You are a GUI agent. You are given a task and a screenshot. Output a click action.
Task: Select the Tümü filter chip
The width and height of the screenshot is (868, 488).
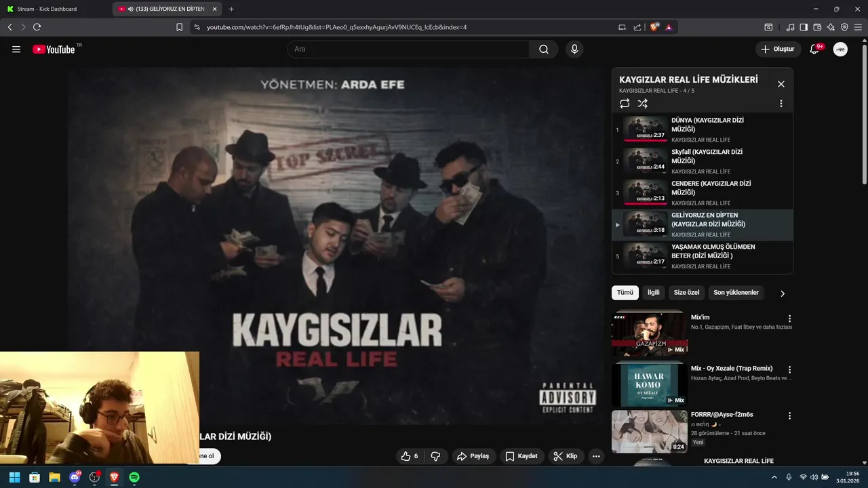625,292
